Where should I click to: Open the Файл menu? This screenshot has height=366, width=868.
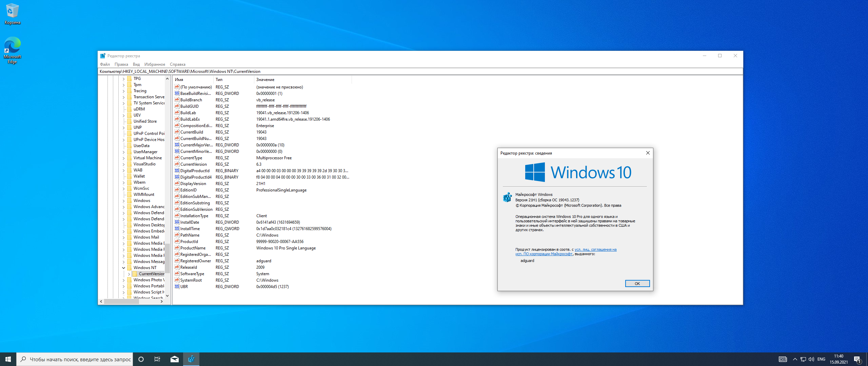(x=105, y=64)
